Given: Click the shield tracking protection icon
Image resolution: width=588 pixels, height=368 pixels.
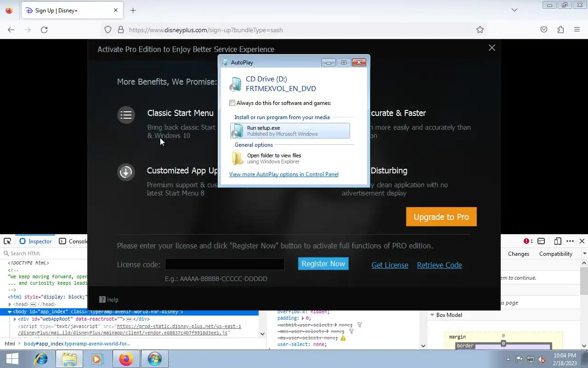Looking at the screenshot, I should pos(108,30).
